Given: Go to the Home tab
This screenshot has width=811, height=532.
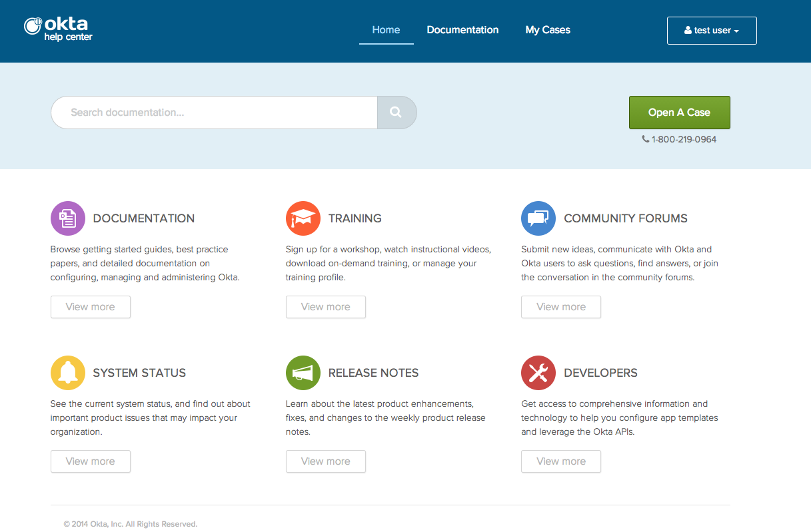Looking at the screenshot, I should point(386,30).
